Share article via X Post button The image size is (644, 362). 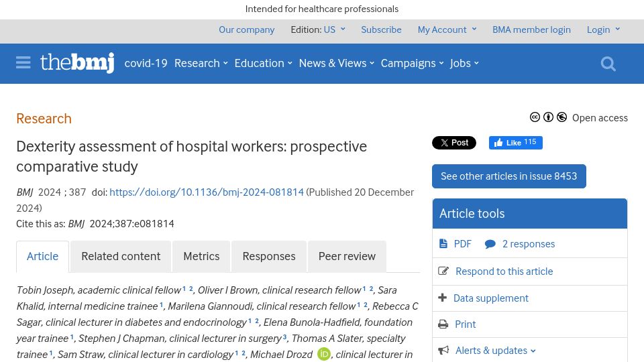coord(454,143)
